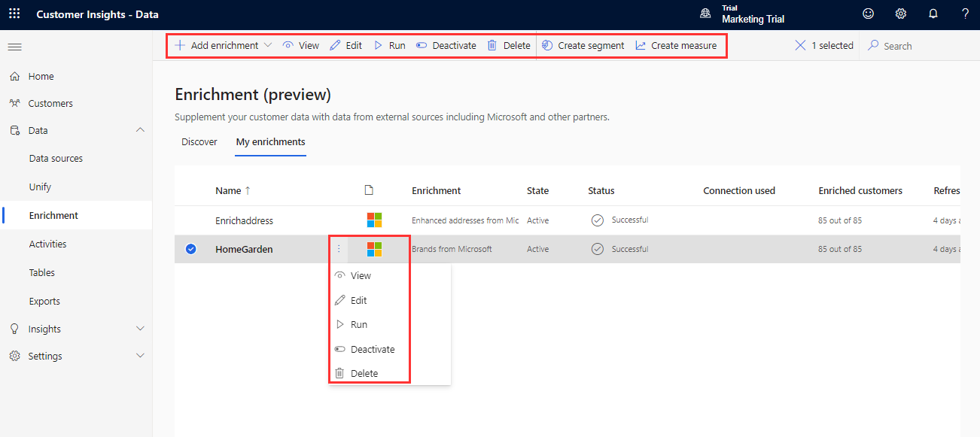
Task: Open the settings gear in header
Action: tap(900, 14)
